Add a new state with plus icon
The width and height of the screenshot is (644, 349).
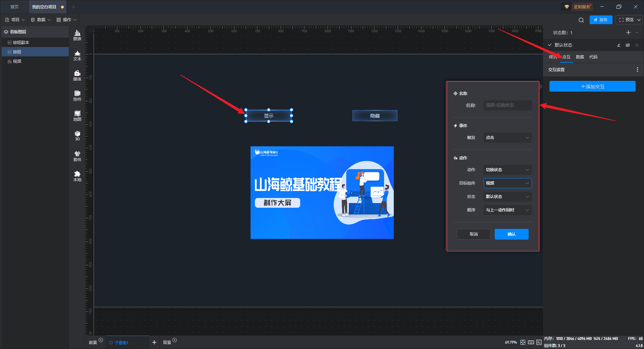click(628, 33)
